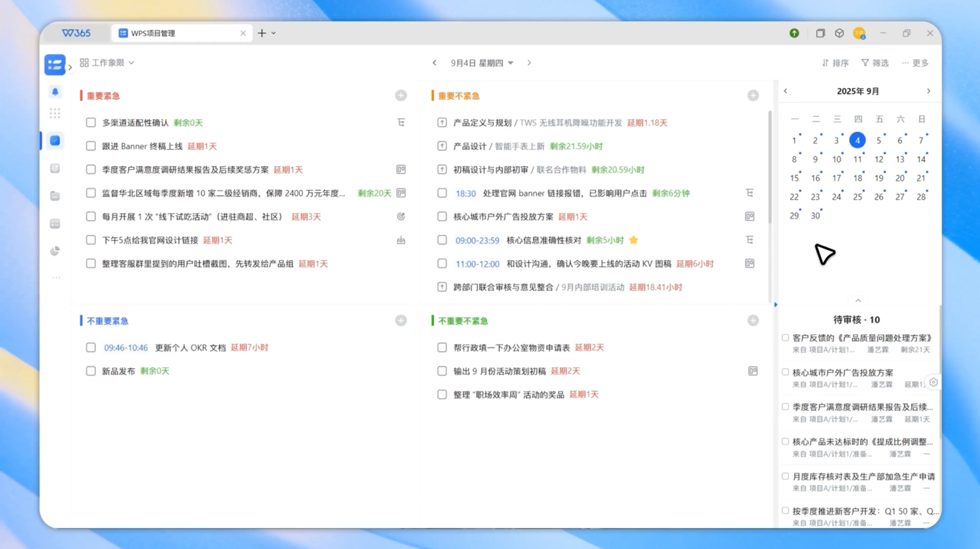Check off the 多渠道适配性确认 task

click(91, 123)
